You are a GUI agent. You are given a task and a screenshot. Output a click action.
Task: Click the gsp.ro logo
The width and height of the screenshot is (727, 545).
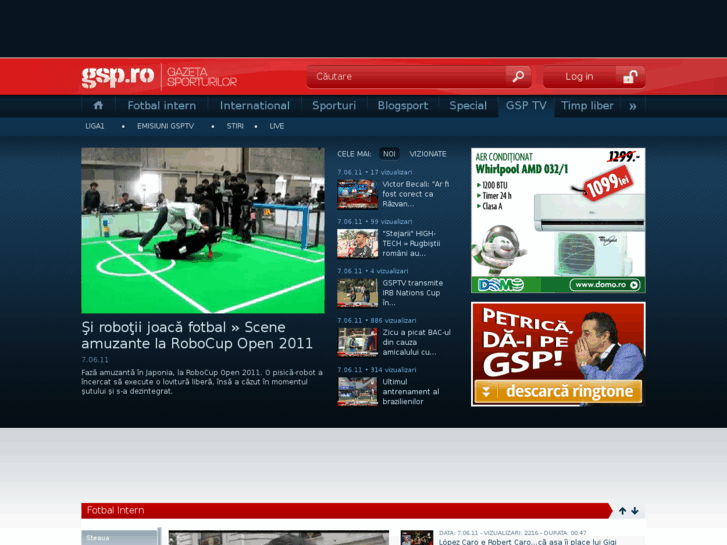point(118,76)
